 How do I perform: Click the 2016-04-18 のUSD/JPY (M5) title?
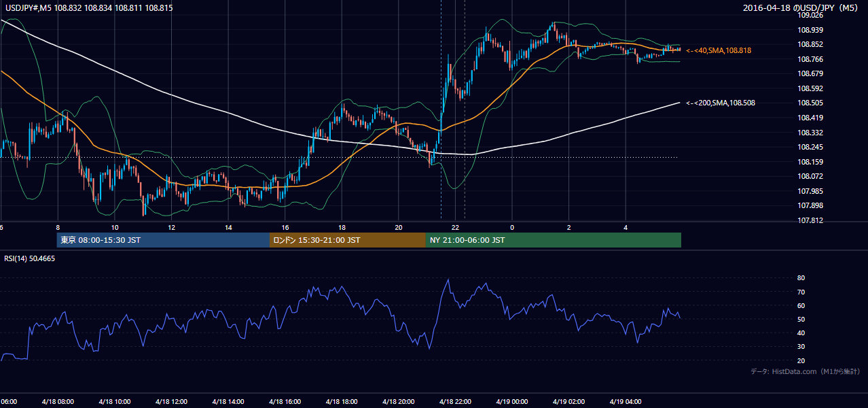pos(802,8)
